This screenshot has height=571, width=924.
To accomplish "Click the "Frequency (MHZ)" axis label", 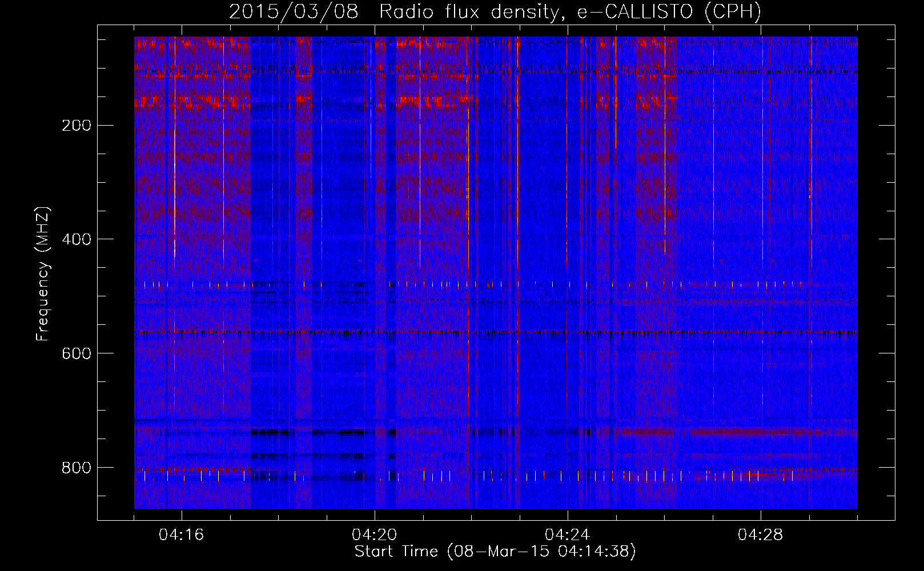I will pos(42,274).
